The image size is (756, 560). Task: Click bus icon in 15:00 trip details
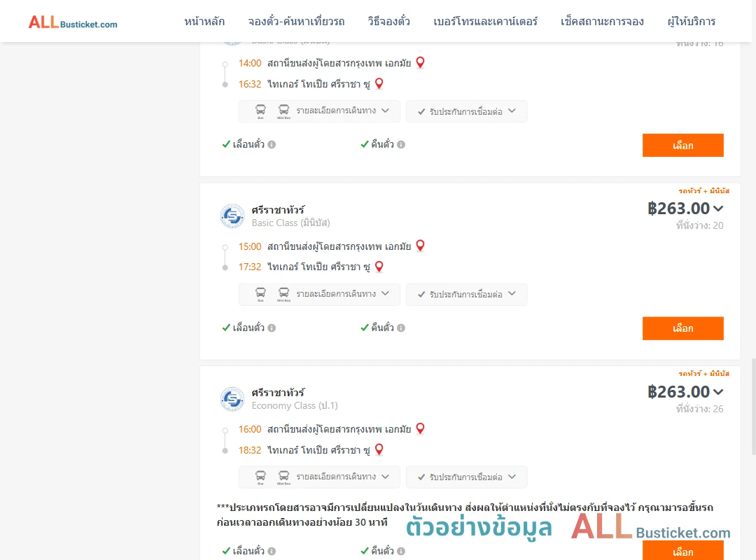click(x=260, y=294)
